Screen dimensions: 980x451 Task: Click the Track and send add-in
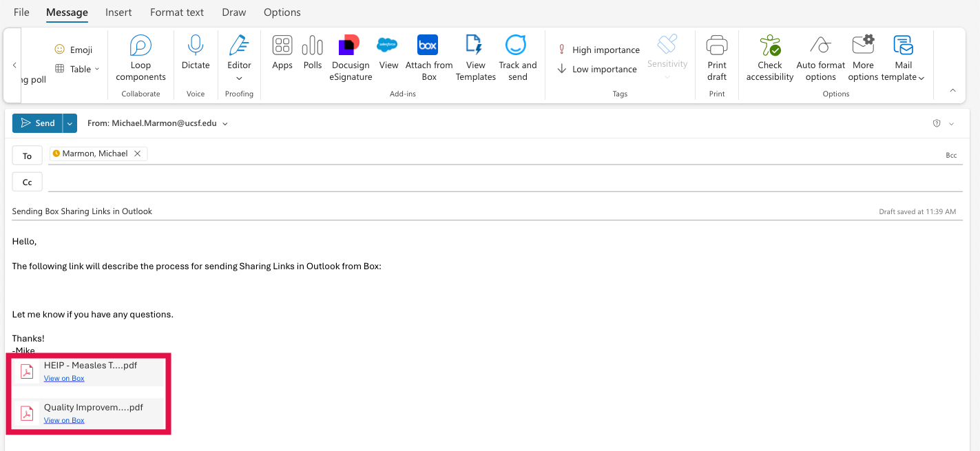click(517, 59)
